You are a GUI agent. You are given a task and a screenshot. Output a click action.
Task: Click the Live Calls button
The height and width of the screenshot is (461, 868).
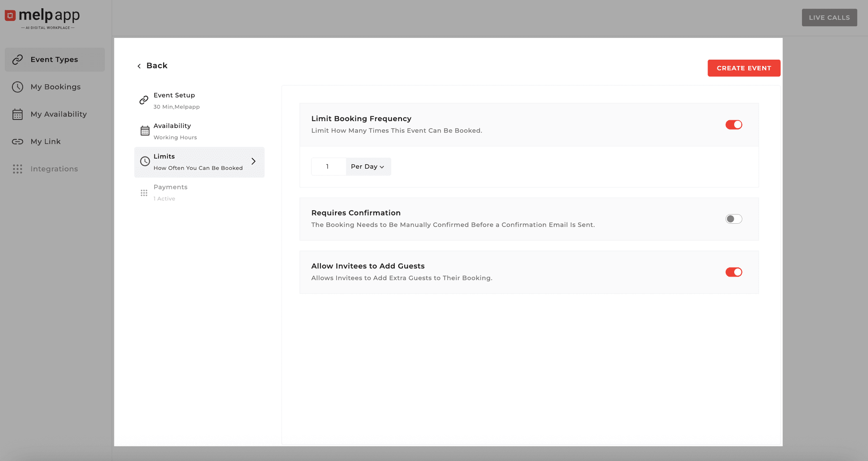click(829, 18)
